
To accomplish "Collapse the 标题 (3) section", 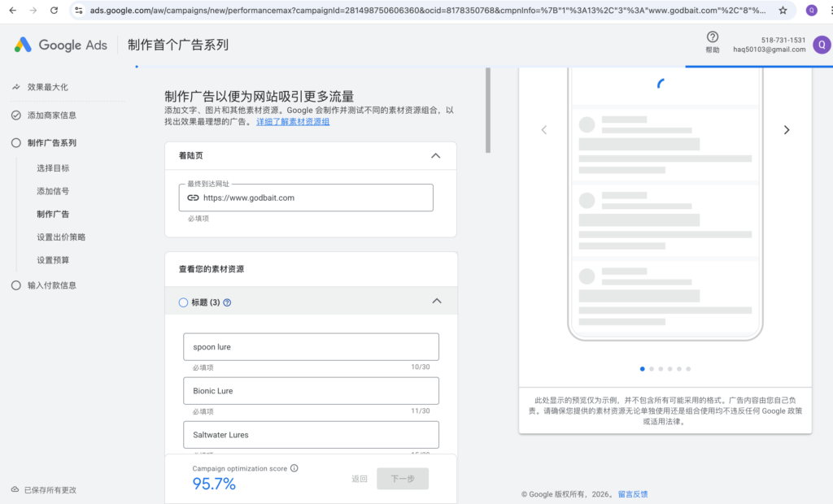I will [436, 302].
